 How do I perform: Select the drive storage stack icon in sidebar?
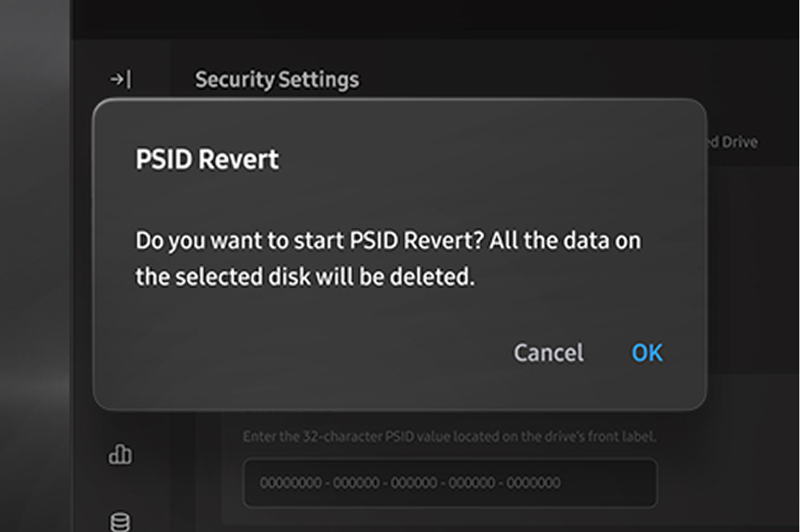pos(120,520)
